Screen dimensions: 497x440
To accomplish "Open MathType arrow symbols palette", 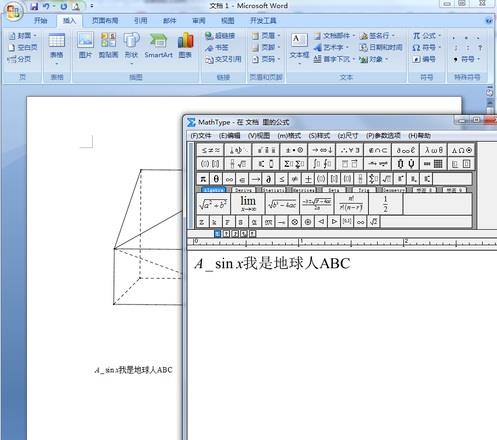I will [322, 150].
